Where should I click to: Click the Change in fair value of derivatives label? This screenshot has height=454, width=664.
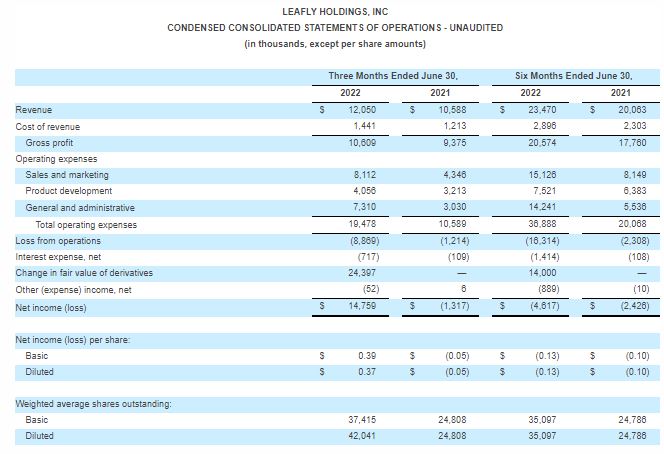pyautogui.click(x=82, y=274)
